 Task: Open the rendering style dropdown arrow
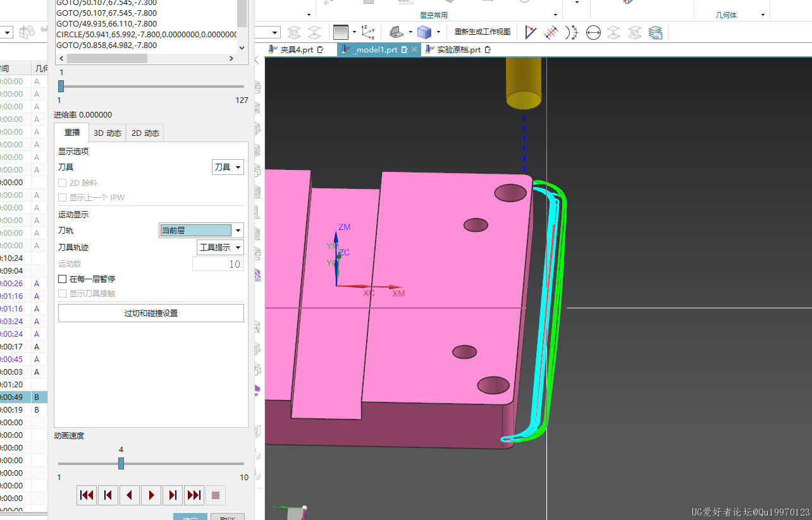(354, 32)
